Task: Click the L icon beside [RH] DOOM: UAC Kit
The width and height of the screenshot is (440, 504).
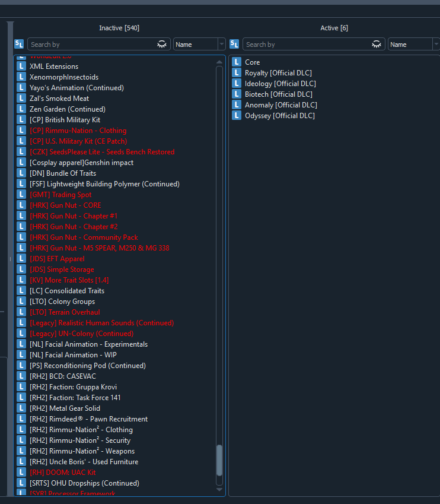Action: pos(21,472)
